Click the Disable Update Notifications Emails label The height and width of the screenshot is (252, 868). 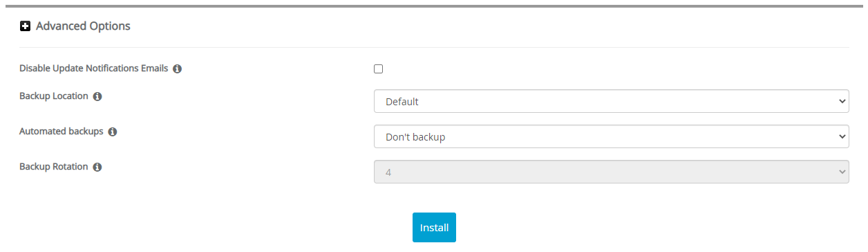94,69
